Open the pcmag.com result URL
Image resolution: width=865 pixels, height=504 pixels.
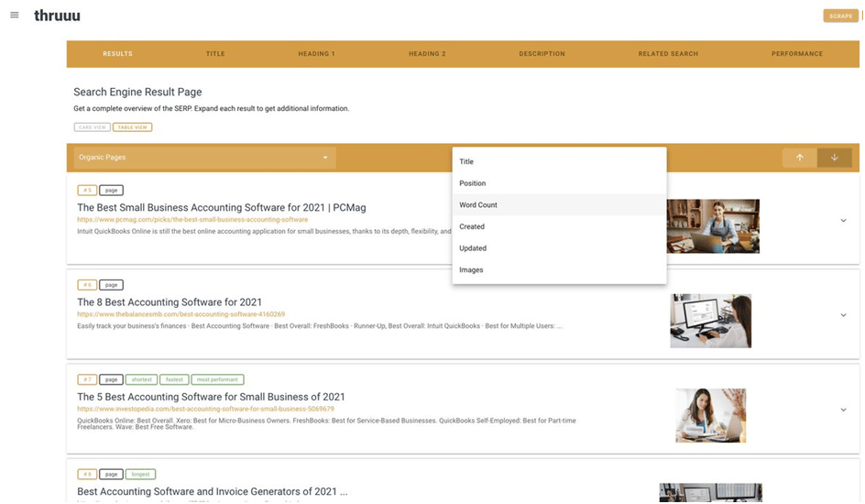192,220
